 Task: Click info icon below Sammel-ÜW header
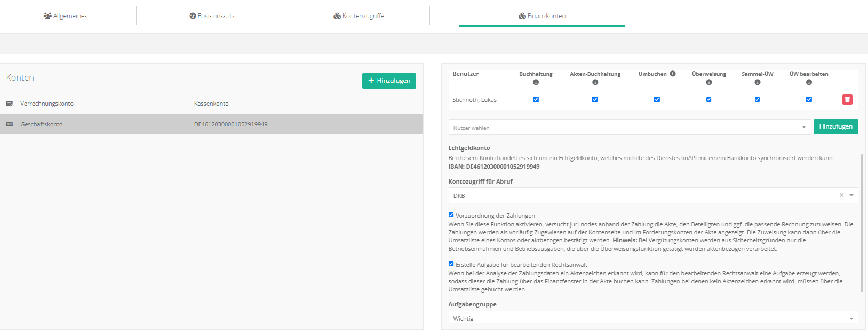pyautogui.click(x=757, y=82)
